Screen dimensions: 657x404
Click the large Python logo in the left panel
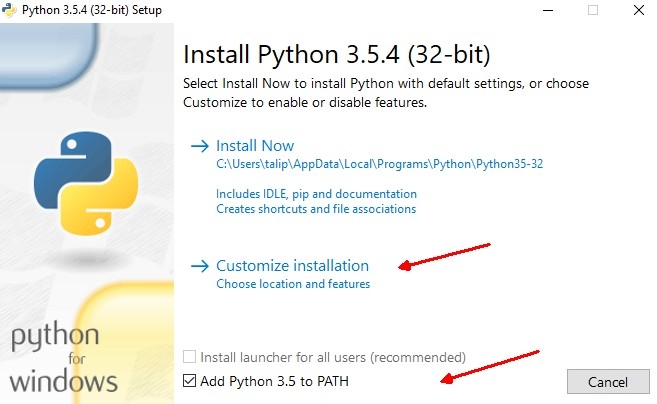[x=86, y=181]
